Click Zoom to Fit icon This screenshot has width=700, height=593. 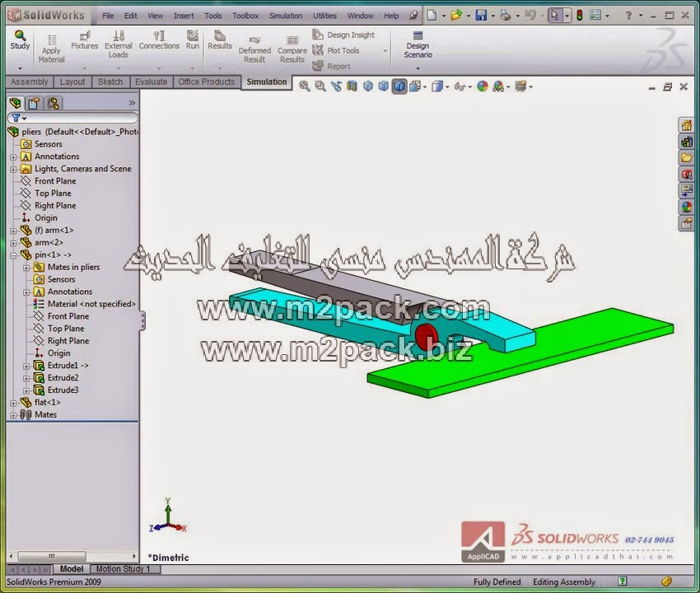[x=305, y=86]
